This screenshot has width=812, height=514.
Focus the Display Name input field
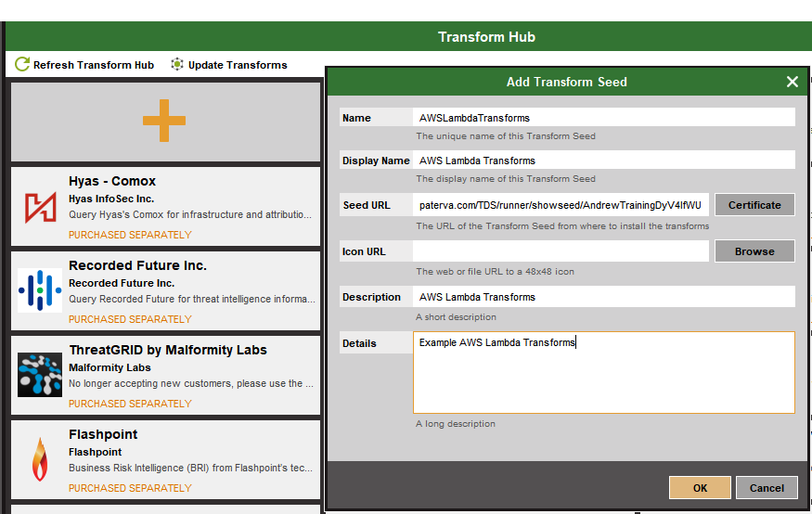tap(604, 161)
